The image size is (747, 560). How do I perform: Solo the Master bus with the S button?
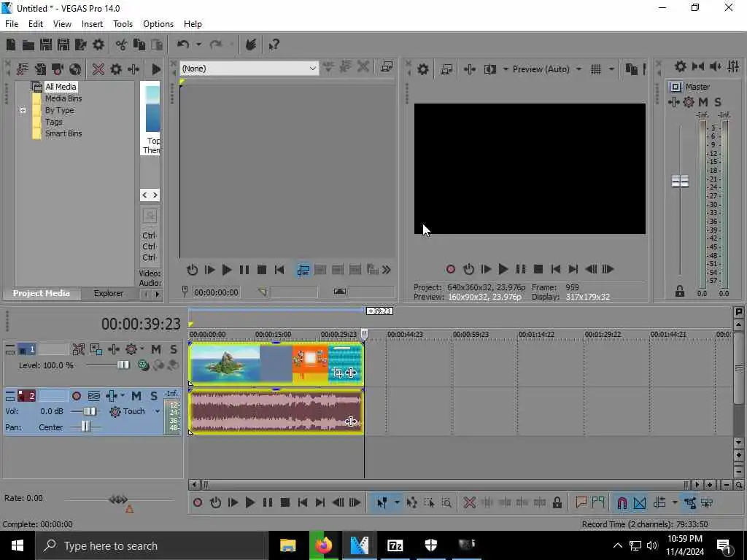click(x=718, y=102)
